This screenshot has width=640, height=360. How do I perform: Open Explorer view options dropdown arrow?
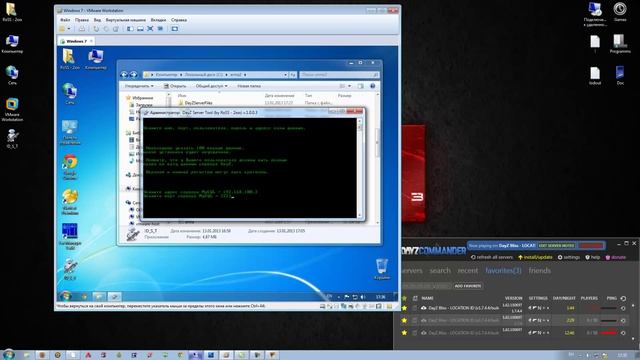[x=349, y=86]
